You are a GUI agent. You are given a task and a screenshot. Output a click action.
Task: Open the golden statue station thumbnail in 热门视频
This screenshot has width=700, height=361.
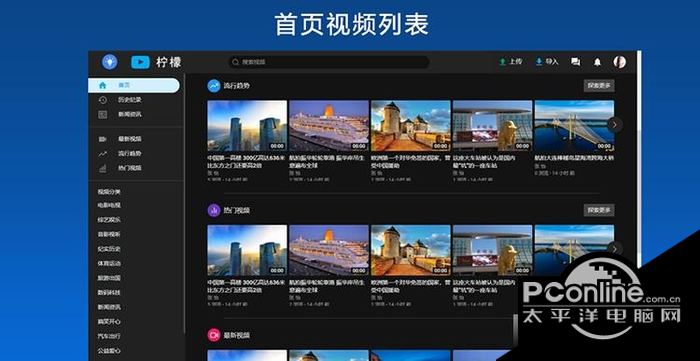492,250
